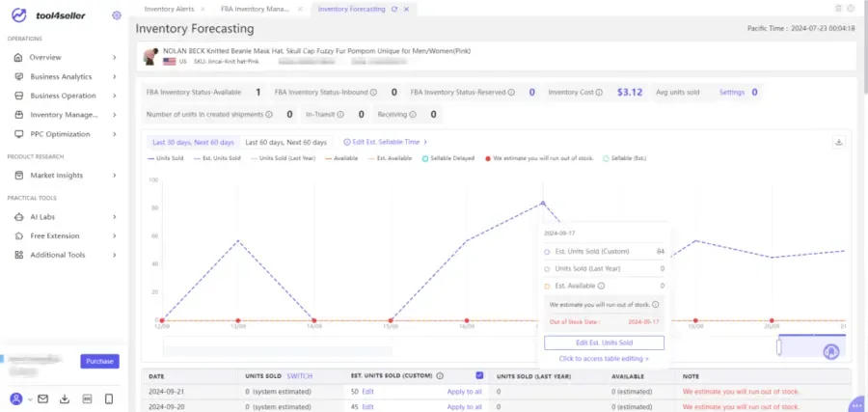
Task: Click info icon beside FBA Inventory Status-Reserved
Action: pyautogui.click(x=511, y=93)
